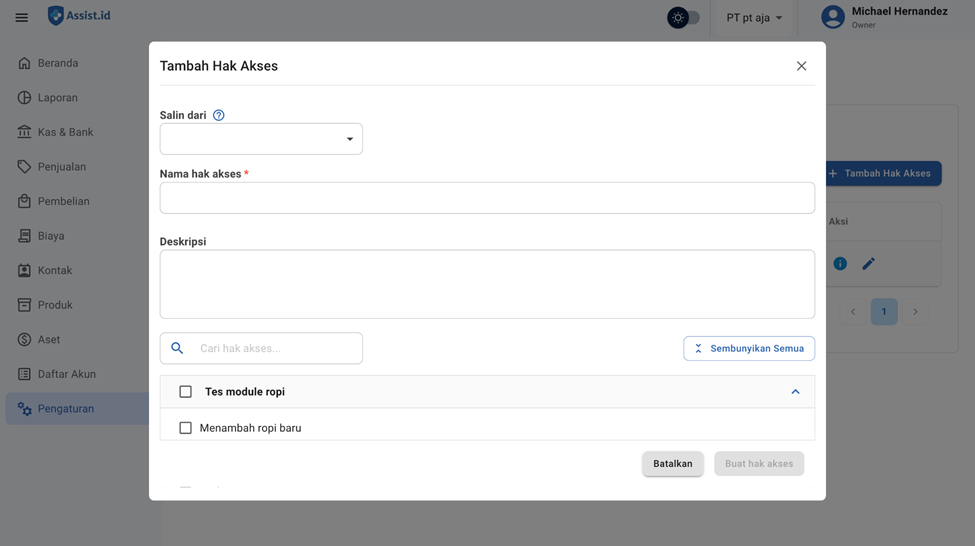Go to Laporan in the sidebar
This screenshot has height=546, width=975.
pyautogui.click(x=57, y=98)
